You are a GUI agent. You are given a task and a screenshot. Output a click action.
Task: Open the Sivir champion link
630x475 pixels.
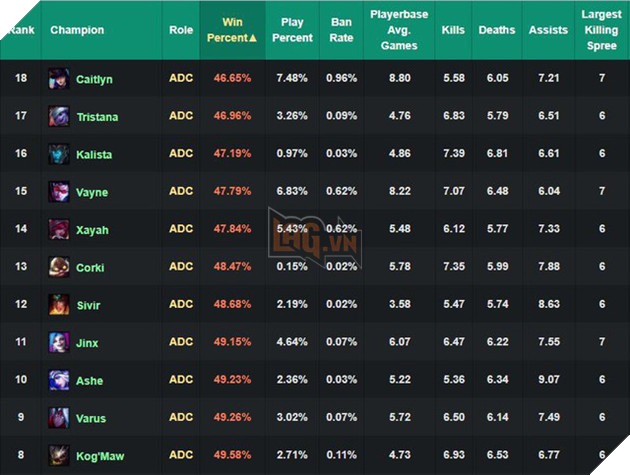point(88,305)
